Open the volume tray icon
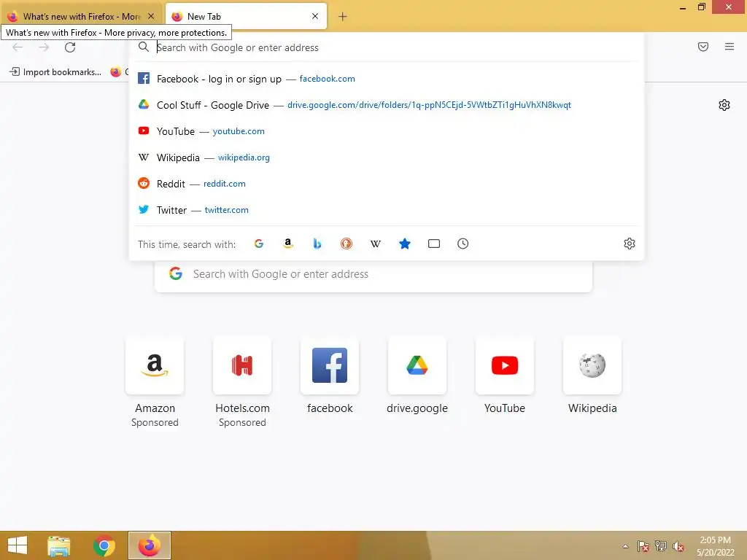Image resolution: width=747 pixels, height=560 pixels. (678, 546)
